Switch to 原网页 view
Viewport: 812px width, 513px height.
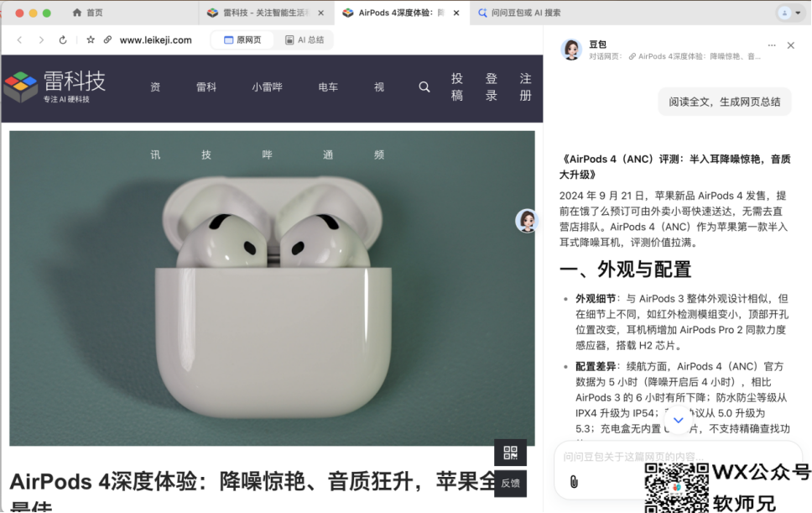[242, 40]
